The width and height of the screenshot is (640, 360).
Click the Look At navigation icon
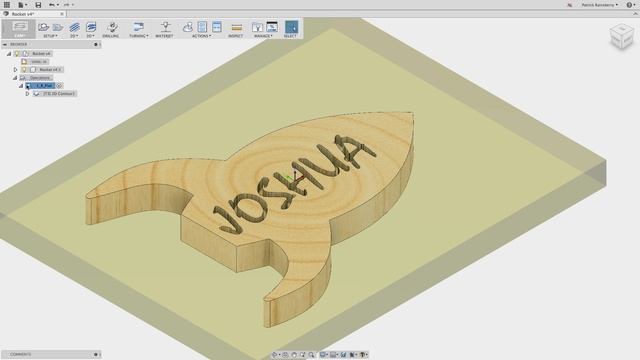(x=285, y=355)
